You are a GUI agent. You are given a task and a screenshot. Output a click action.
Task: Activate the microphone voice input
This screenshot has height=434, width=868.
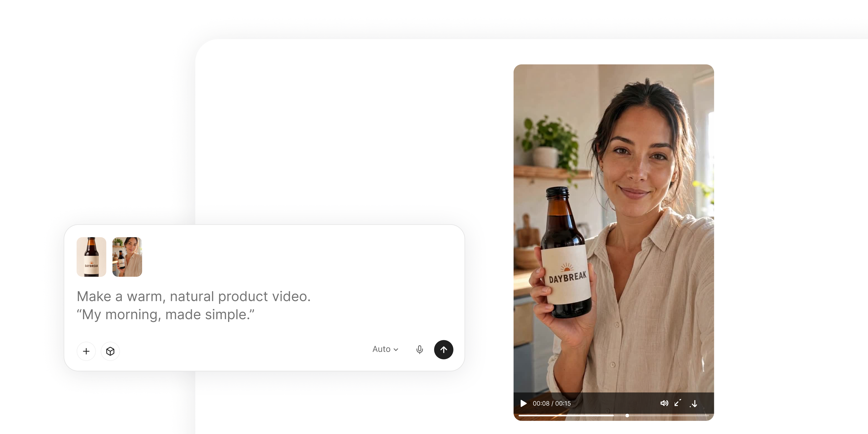tap(420, 349)
